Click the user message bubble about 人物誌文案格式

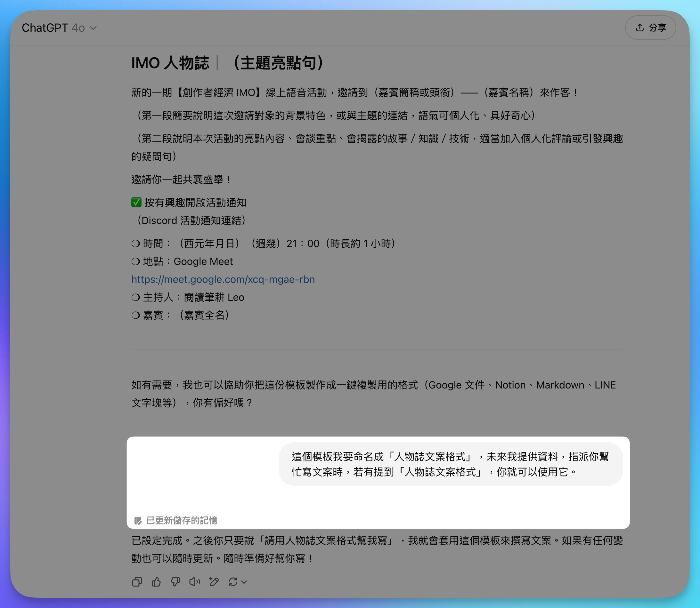pyautogui.click(x=451, y=464)
